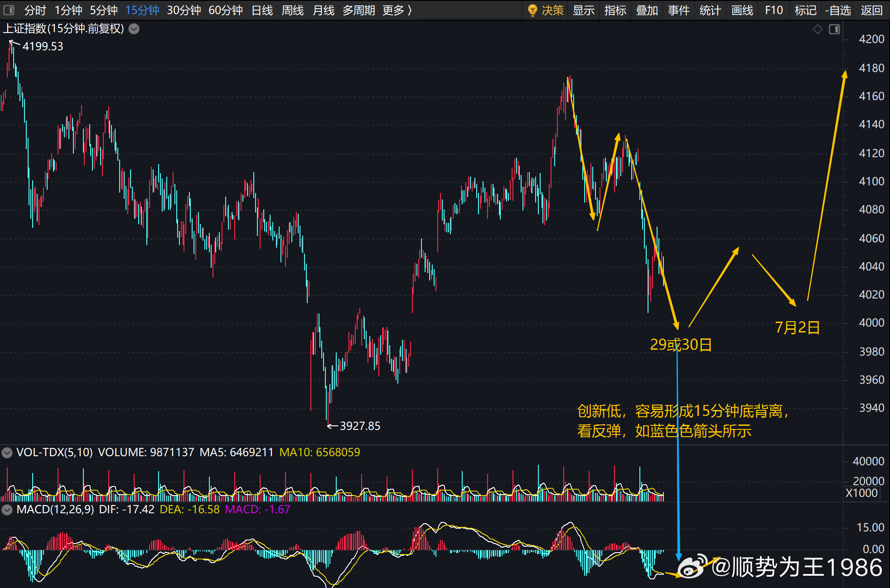This screenshot has width=890, height=588.
Task: Select the 5分钟 period tab
Action: point(104,10)
